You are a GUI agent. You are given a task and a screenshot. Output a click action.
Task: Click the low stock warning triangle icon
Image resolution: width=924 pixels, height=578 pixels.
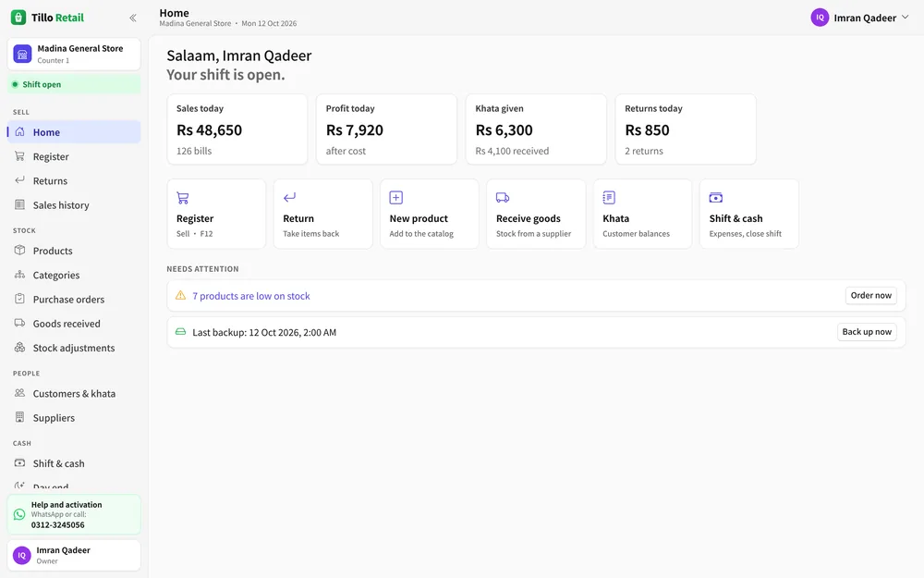click(x=181, y=296)
